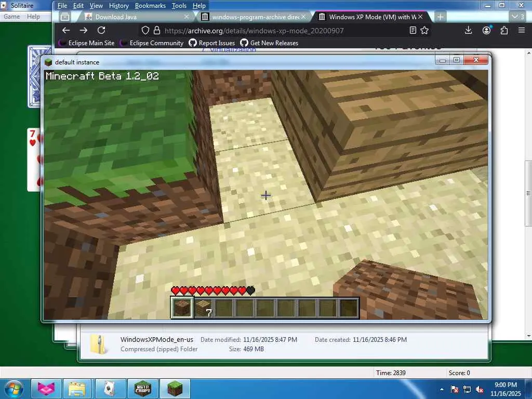
Task: Open Solitaire Help menu
Action: [x=33, y=16]
